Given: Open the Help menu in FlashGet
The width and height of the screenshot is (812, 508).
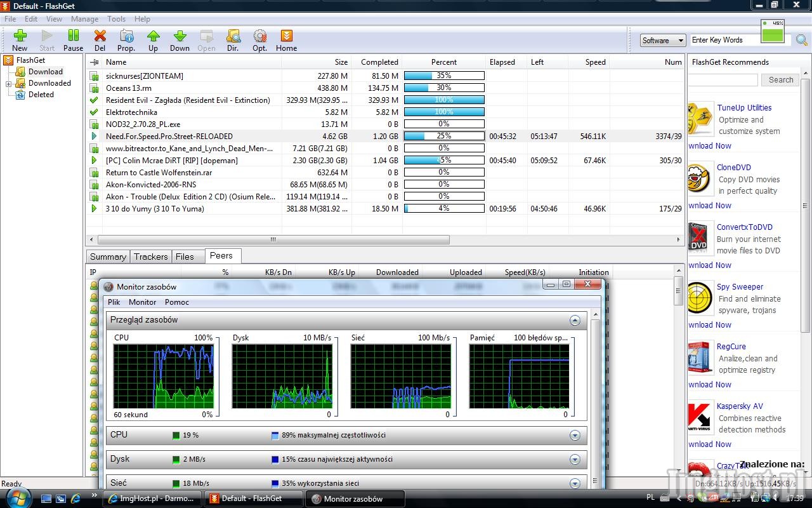Looking at the screenshot, I should tap(143, 19).
